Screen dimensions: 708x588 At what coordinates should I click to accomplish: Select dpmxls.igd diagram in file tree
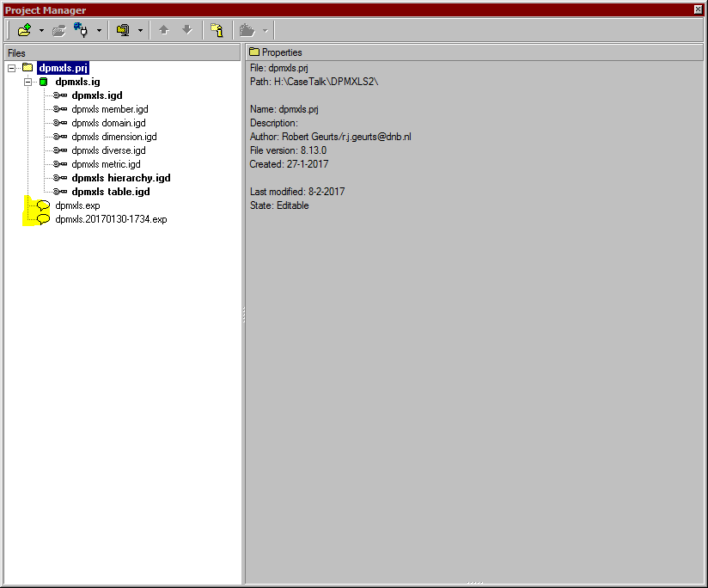click(x=96, y=95)
